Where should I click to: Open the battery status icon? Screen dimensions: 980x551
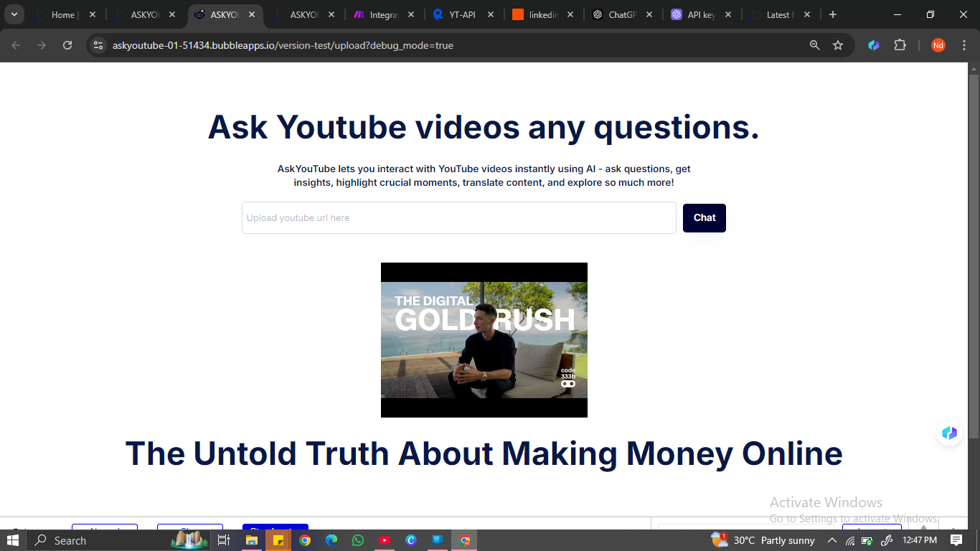pyautogui.click(x=867, y=540)
